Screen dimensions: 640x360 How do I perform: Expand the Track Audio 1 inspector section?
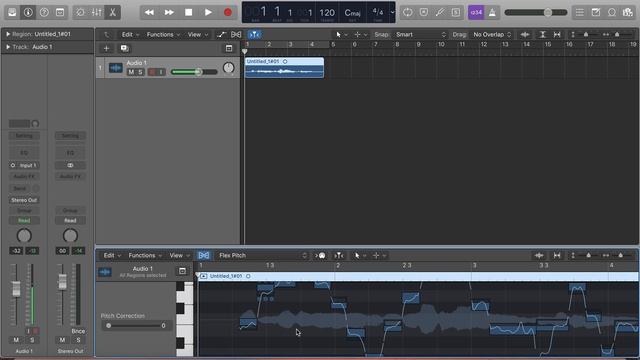pos(7,47)
